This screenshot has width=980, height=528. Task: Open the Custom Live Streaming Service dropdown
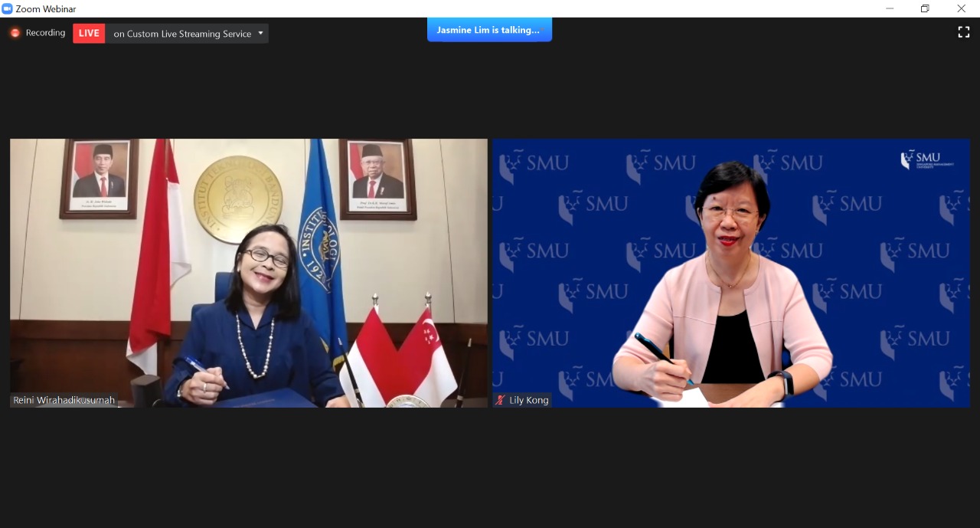coord(182,34)
